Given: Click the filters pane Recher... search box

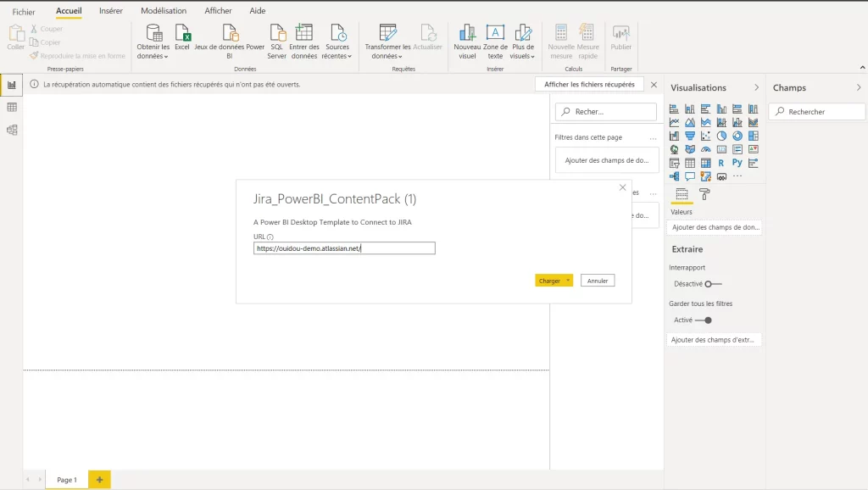Looking at the screenshot, I should pyautogui.click(x=605, y=111).
